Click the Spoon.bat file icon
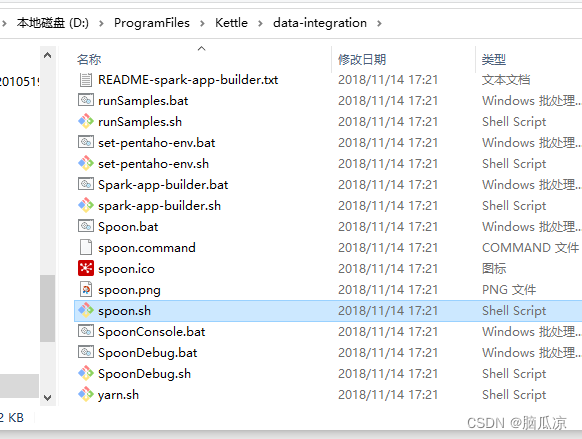 click(86, 226)
